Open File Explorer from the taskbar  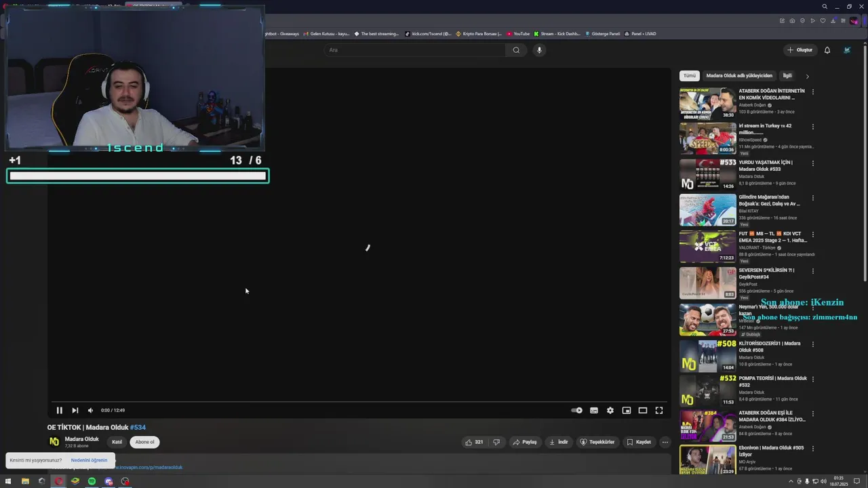[x=25, y=481]
